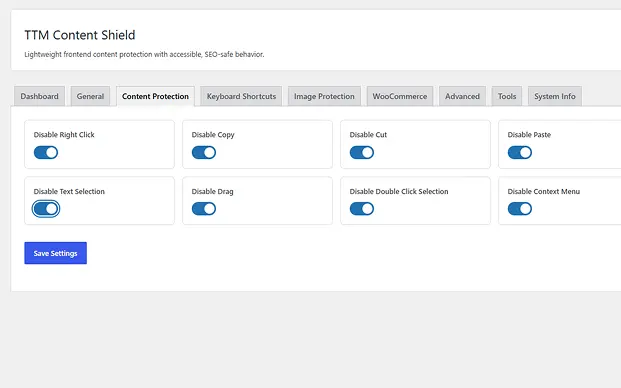Toggle the Disable Right Click switch

pos(46,152)
